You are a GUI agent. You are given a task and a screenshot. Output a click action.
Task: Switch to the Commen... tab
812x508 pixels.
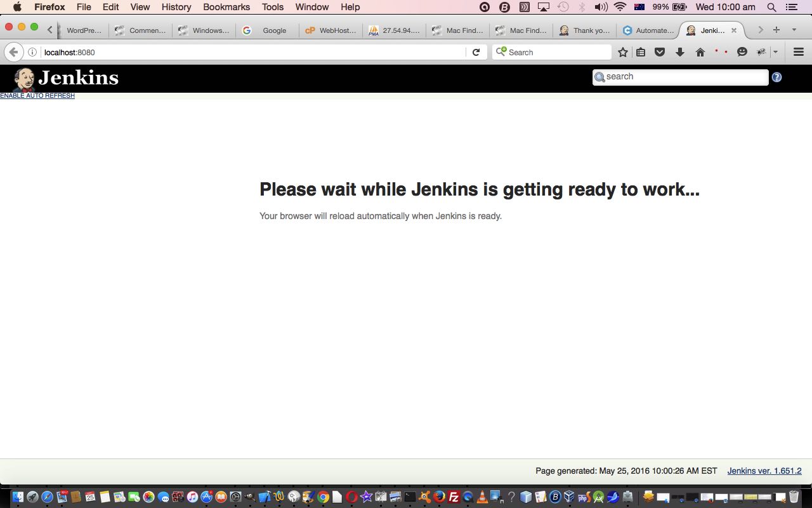click(140, 30)
